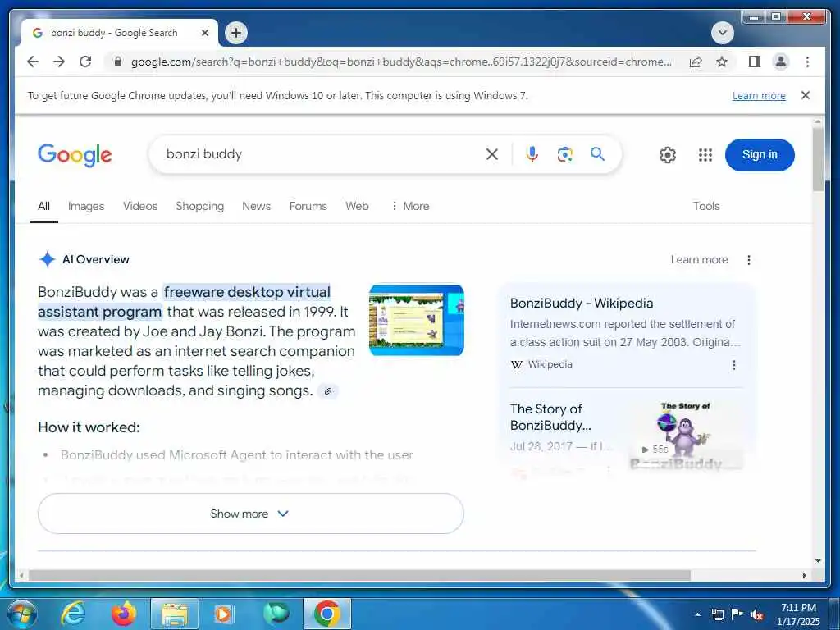Open the Google apps grid icon
The image size is (840, 630).
(x=705, y=155)
